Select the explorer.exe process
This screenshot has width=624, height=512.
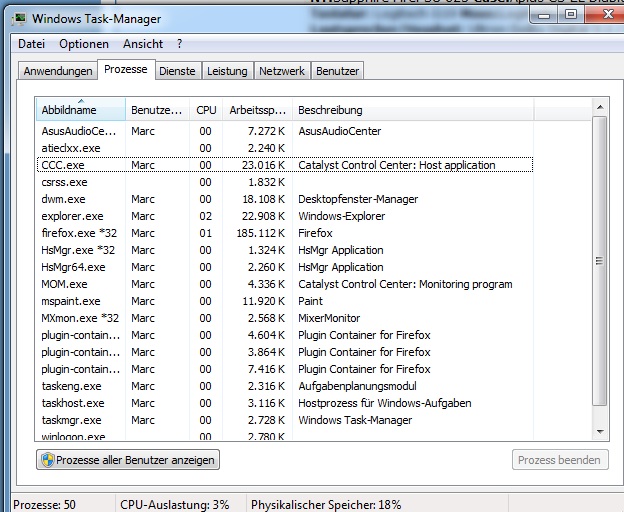click(285, 216)
